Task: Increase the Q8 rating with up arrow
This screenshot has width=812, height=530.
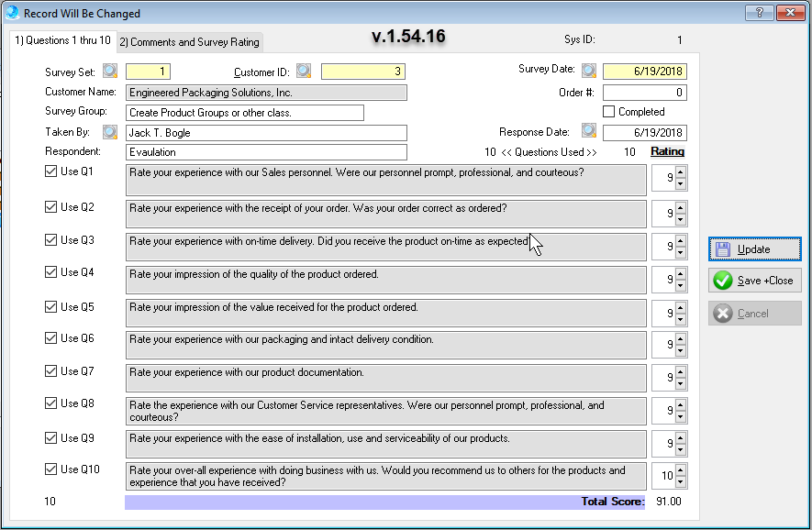Action: [x=681, y=404]
